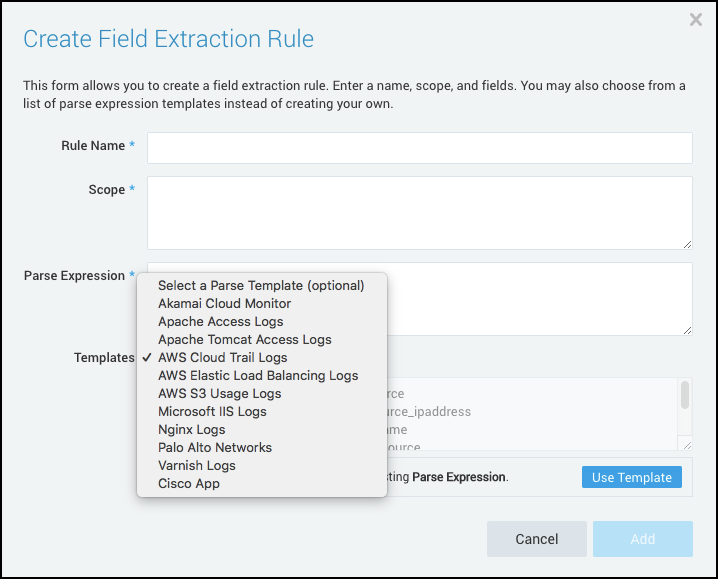Select Akamai Cloud Monitor template
This screenshot has height=579, width=718.
click(x=225, y=304)
